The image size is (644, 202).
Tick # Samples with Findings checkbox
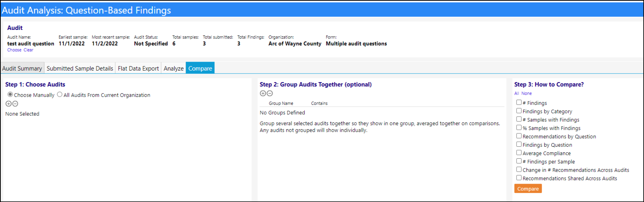(x=519, y=119)
